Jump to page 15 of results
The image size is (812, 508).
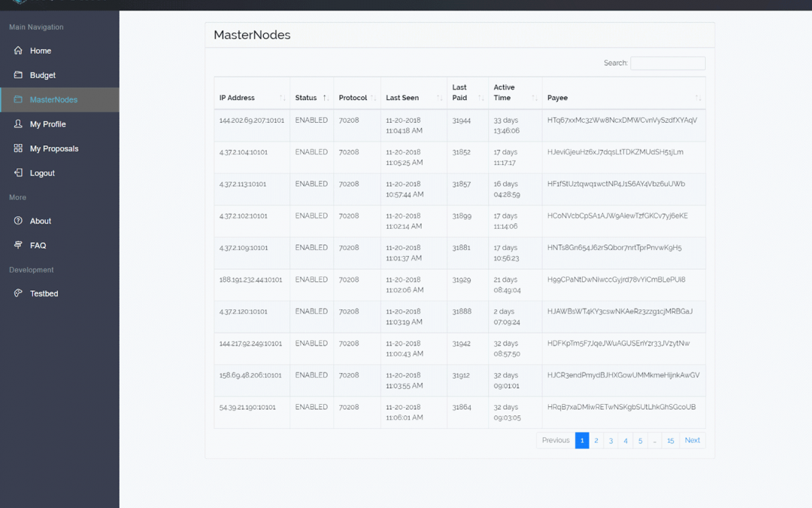coord(670,440)
